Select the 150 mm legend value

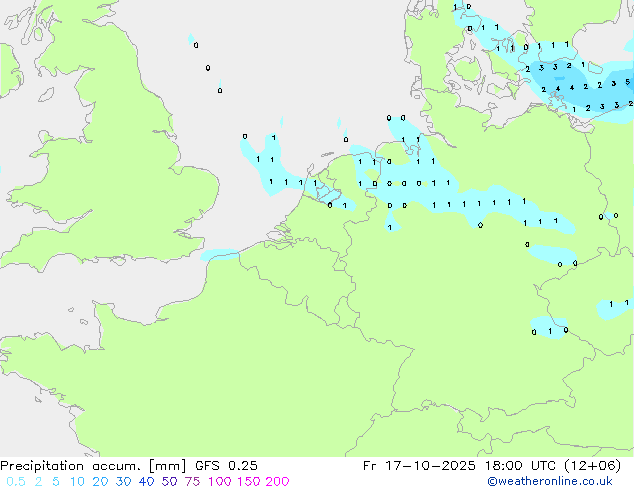point(249,482)
